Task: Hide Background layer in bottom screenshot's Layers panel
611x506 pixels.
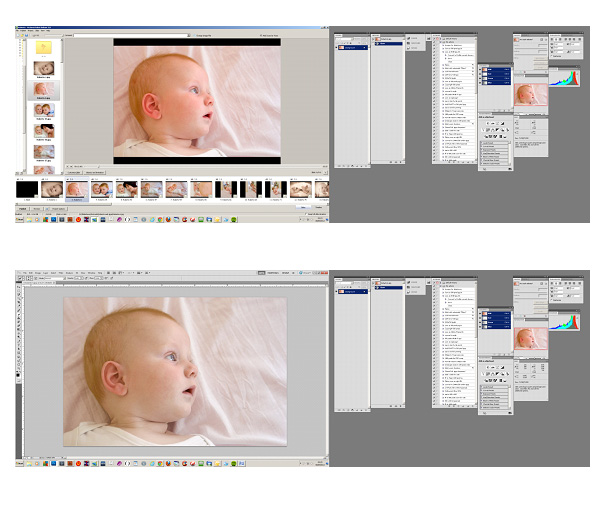Action: (336, 291)
